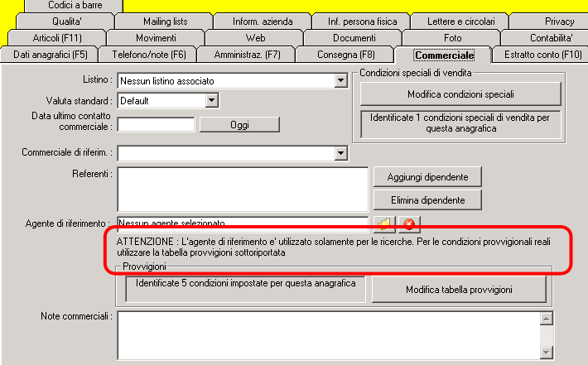Switch to the Dati anagrafici (F5) tab
This screenshot has height=365, width=588.
[51, 55]
